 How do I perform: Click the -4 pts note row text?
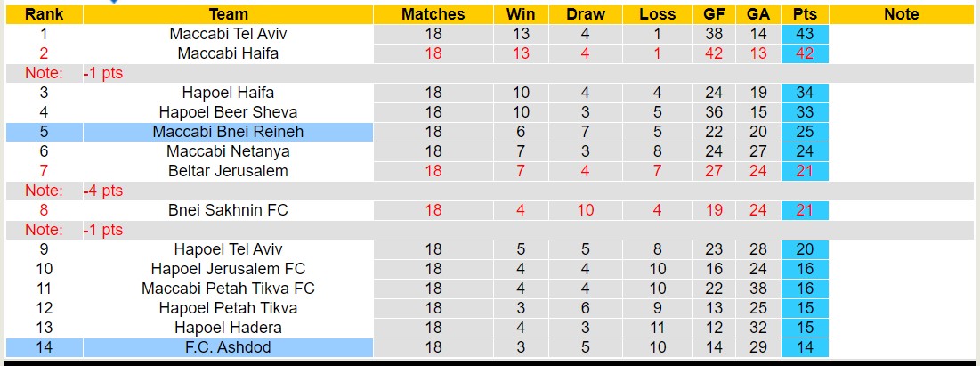pyautogui.click(x=102, y=191)
